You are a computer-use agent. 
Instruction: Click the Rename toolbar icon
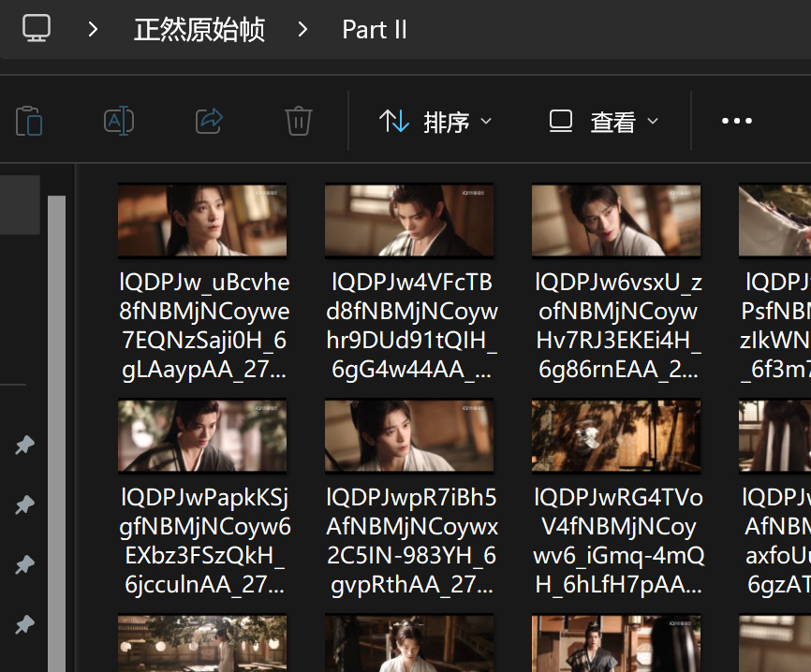[x=119, y=121]
